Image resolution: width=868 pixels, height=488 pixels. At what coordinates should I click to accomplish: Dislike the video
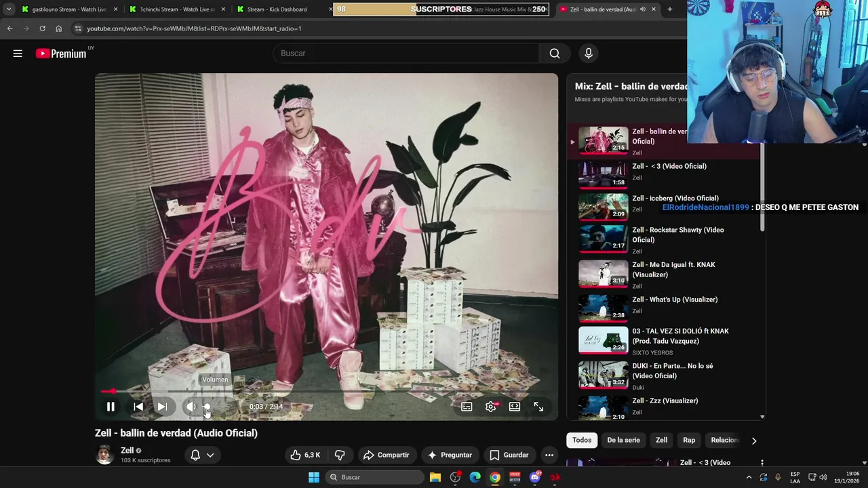coord(340,455)
